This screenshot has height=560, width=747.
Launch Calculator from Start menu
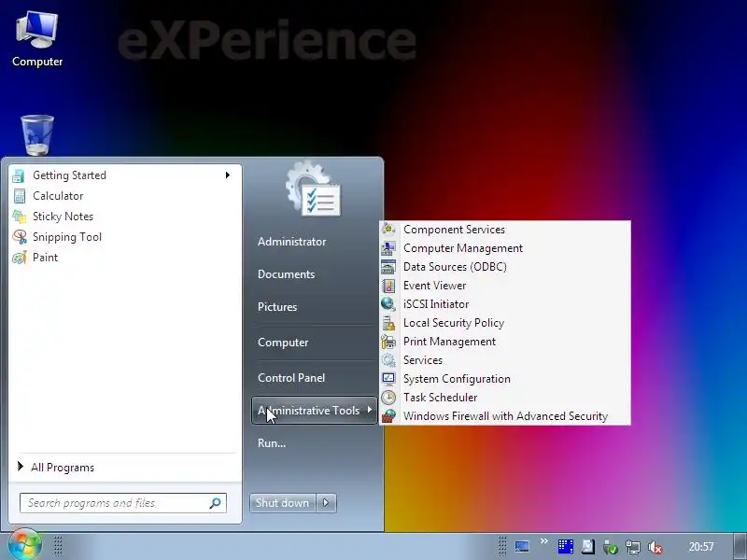click(x=125, y=196)
